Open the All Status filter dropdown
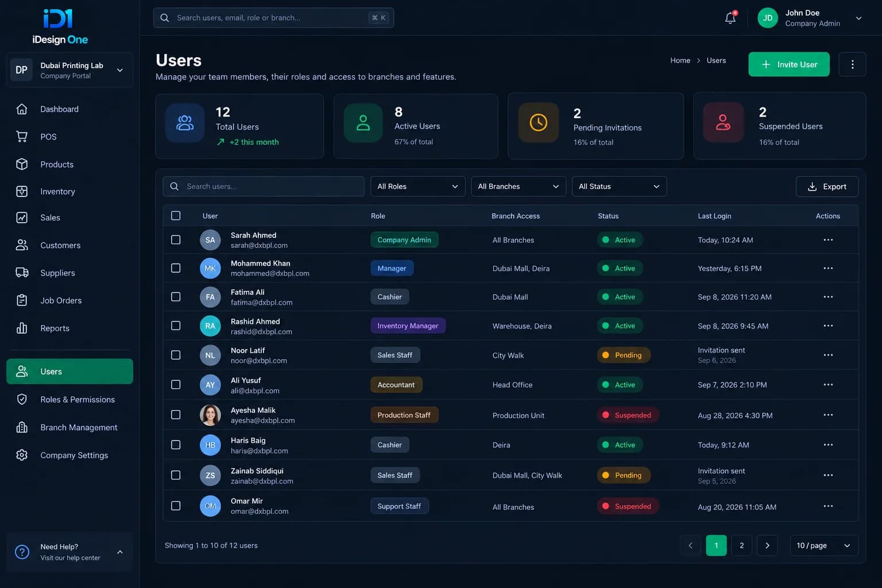The width and height of the screenshot is (882, 588). (x=619, y=187)
